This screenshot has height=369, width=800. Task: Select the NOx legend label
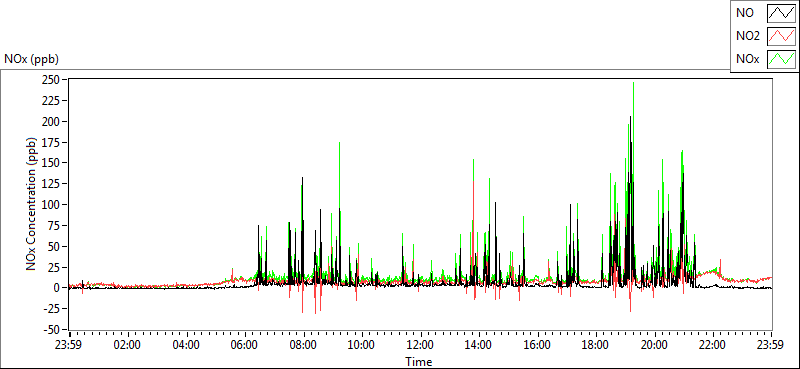pyautogui.click(x=748, y=59)
